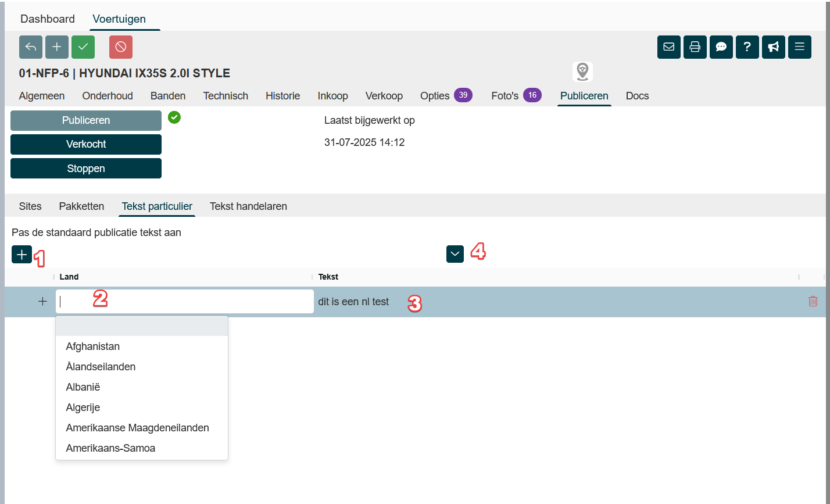
Task: Expand the chevron-down dropdown button above the table
Action: tap(455, 254)
